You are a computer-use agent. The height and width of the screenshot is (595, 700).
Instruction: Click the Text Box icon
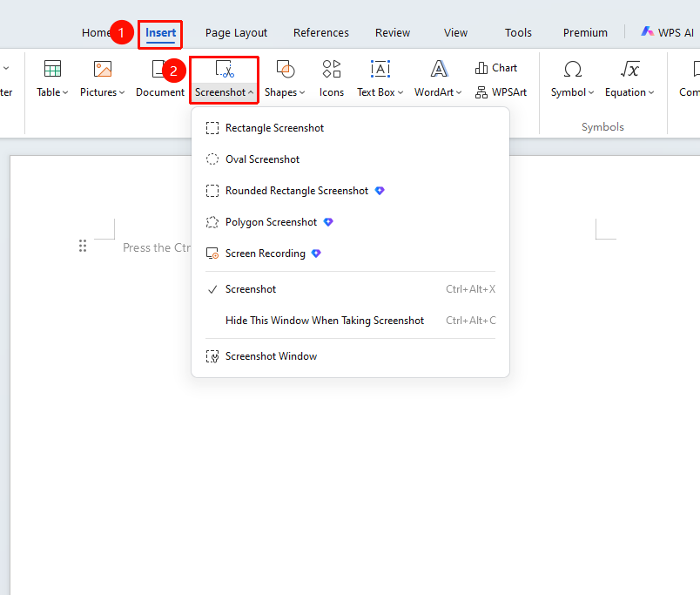click(x=380, y=69)
